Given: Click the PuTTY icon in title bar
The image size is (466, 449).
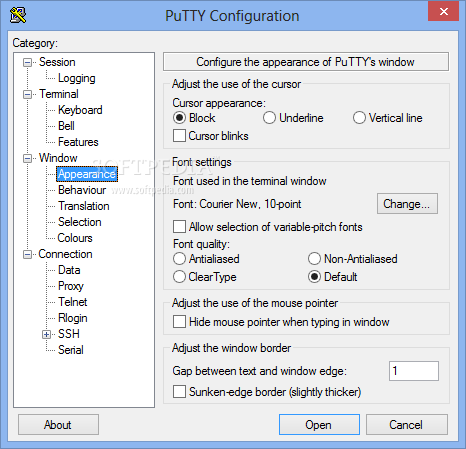Looking at the screenshot, I should point(18,15).
